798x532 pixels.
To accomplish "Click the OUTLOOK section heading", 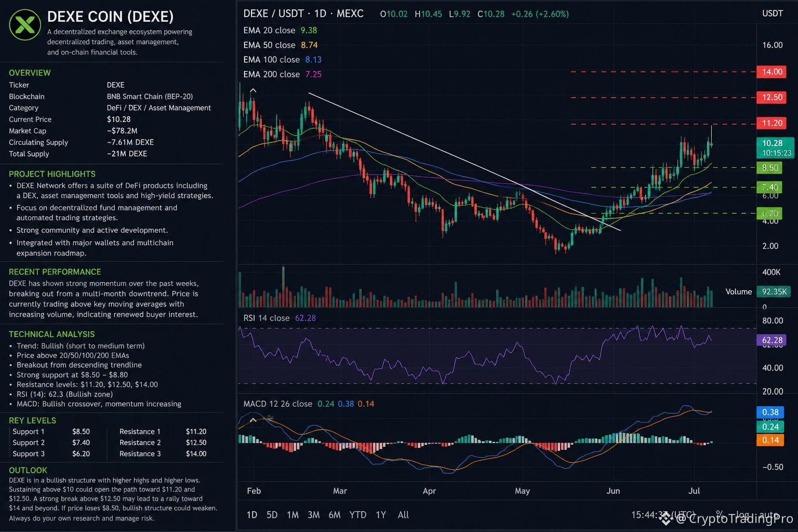I will (28, 470).
